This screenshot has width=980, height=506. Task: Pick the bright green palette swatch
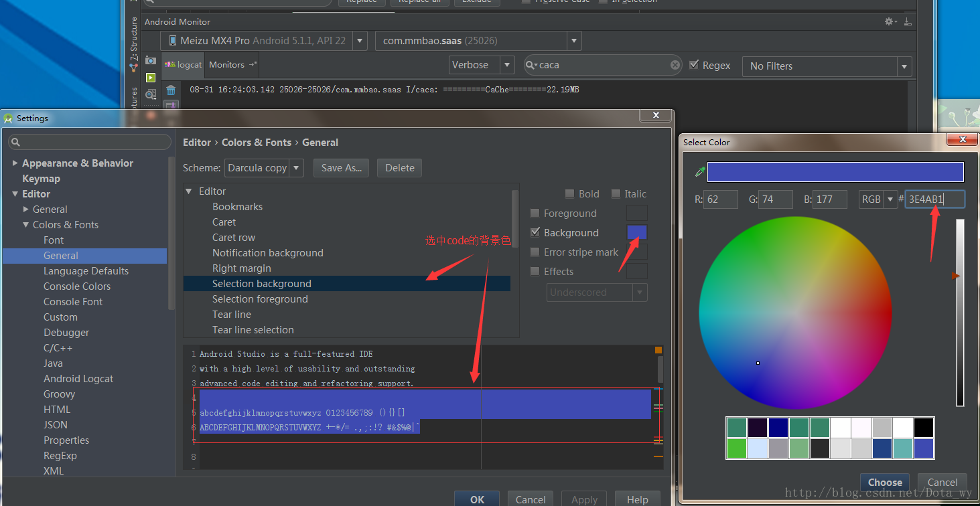737,448
